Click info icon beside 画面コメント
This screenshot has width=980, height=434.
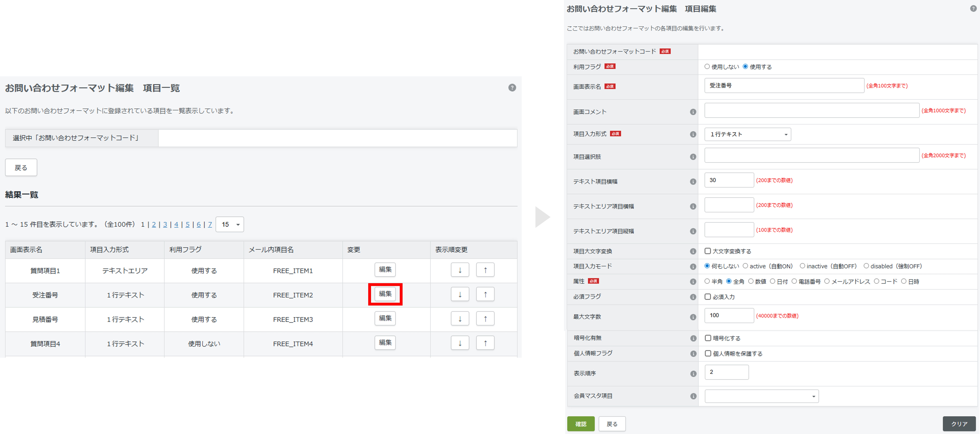[x=693, y=112]
